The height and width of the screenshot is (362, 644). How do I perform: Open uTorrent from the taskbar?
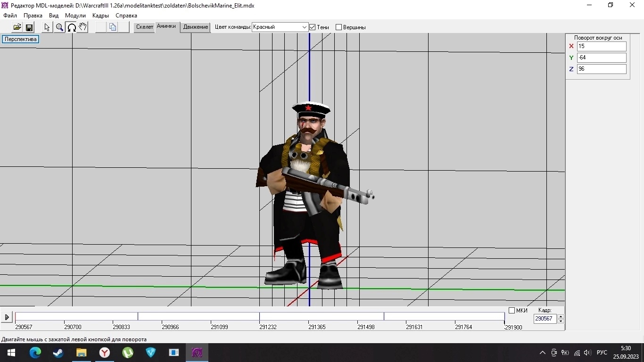128,353
